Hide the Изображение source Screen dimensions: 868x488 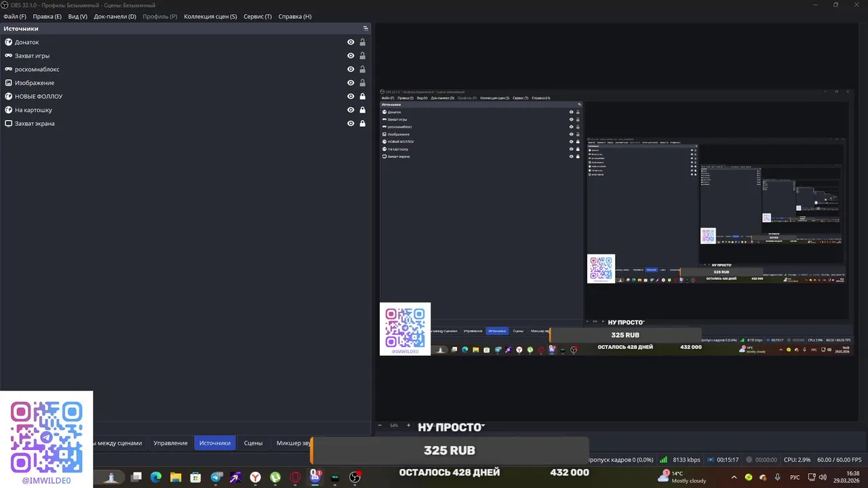tap(351, 83)
